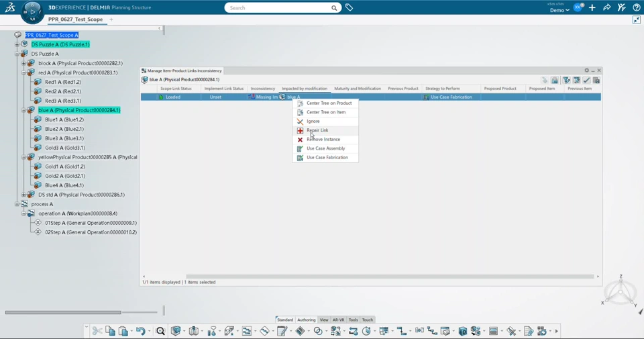Click into the Search input field
The image size is (644, 339).
(x=279, y=8)
